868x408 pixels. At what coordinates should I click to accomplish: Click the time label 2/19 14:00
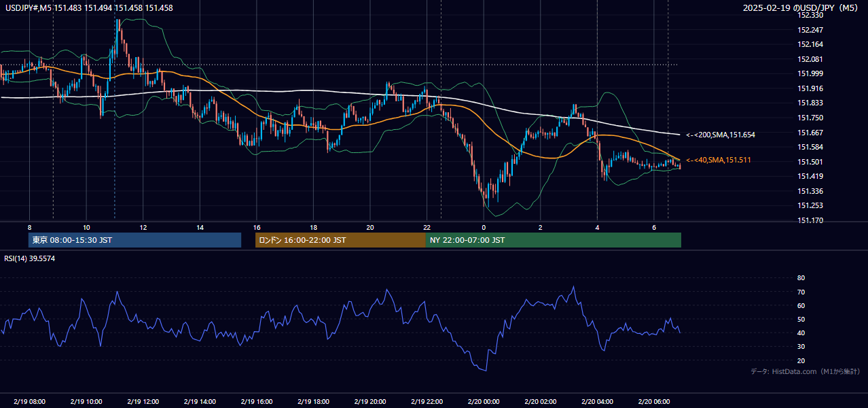200,401
